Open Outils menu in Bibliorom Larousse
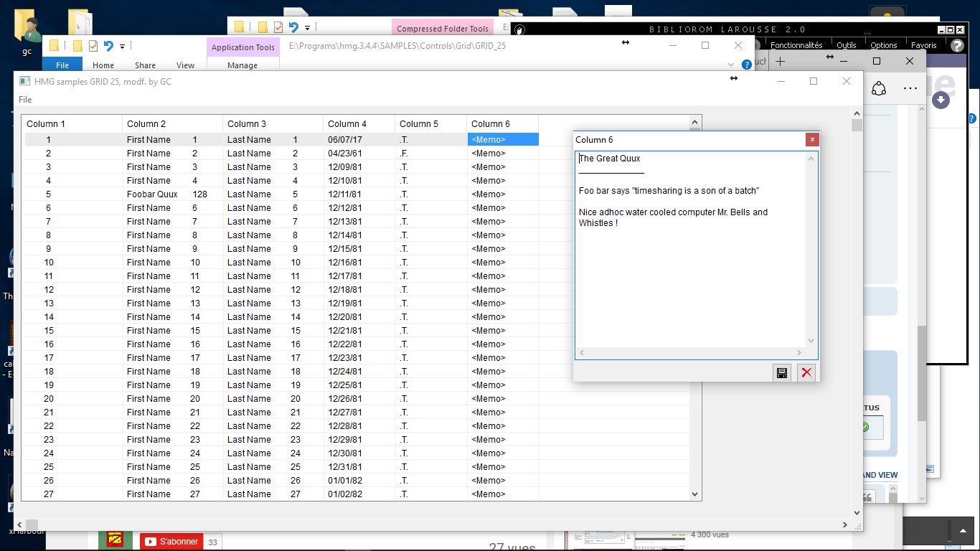The height and width of the screenshot is (551, 980). coord(847,45)
